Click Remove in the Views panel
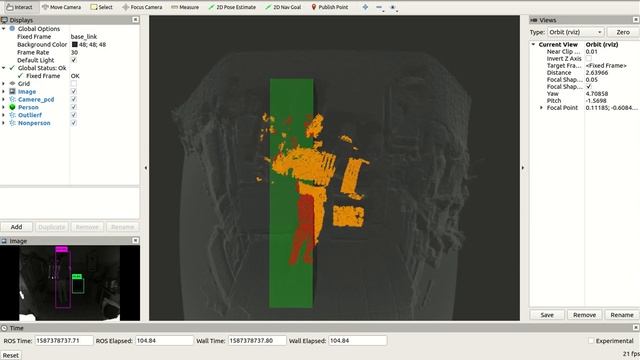640x360 pixels. [584, 315]
